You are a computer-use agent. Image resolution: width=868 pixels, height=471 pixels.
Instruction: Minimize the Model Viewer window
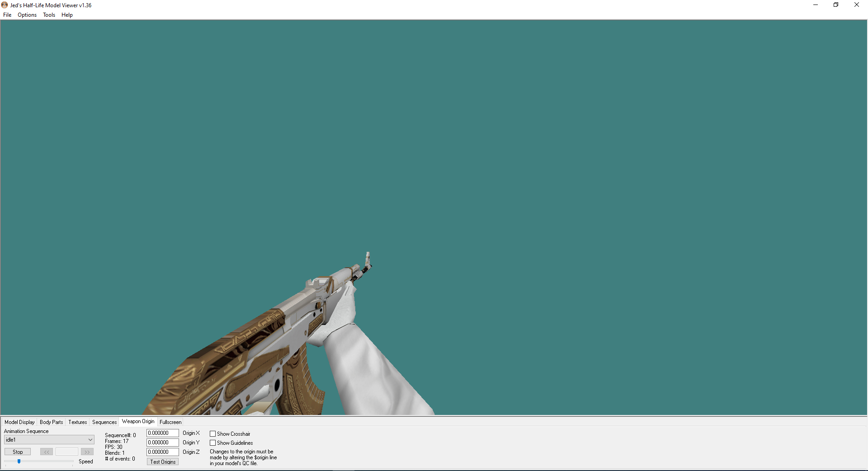coord(816,5)
